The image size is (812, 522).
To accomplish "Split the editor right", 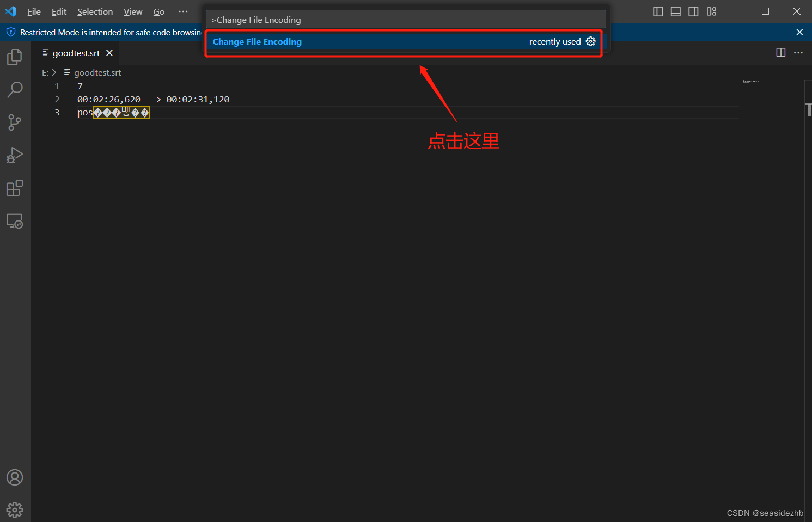I will coord(781,52).
